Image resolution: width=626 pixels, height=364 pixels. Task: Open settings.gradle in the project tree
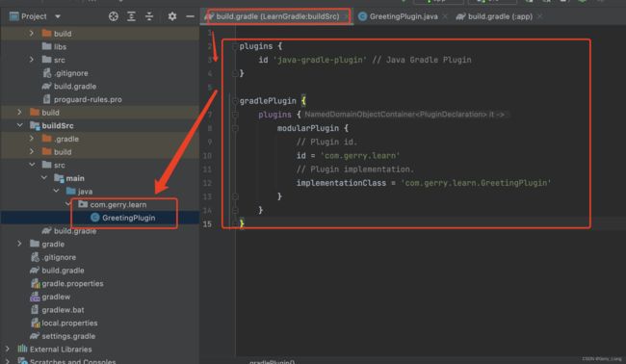[x=68, y=336]
